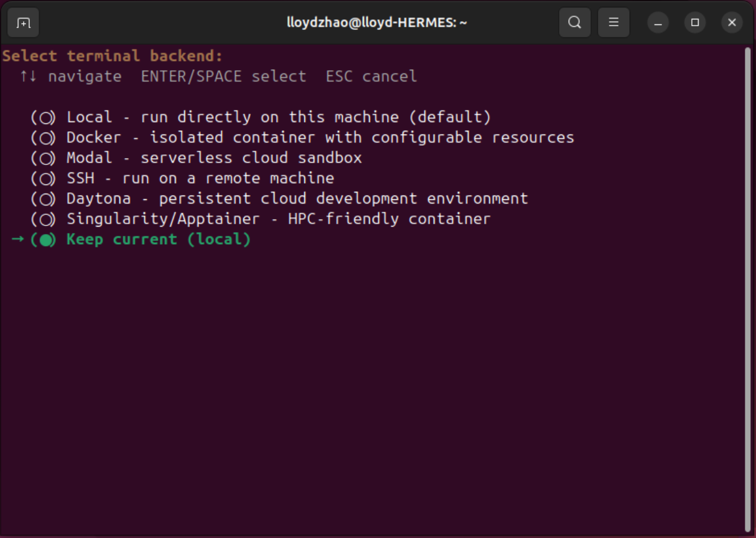Pick the Modal radio button
The image size is (756, 538).
click(44, 158)
